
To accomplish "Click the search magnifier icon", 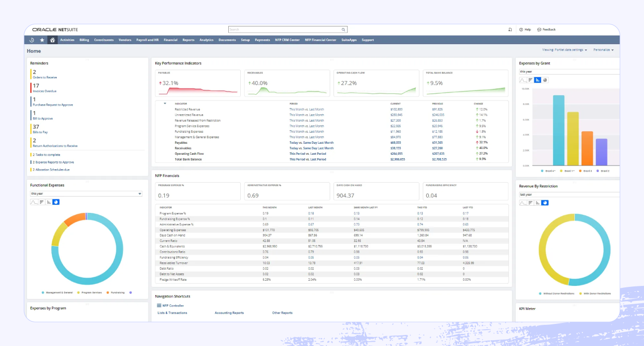I will [343, 29].
